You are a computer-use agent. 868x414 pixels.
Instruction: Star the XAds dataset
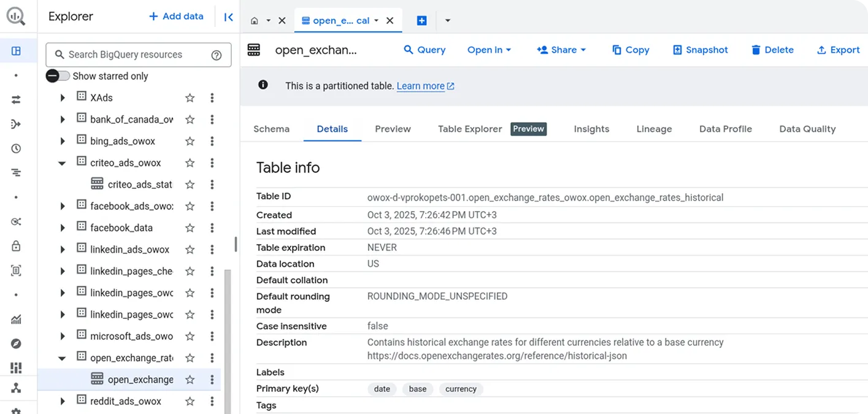click(x=190, y=98)
